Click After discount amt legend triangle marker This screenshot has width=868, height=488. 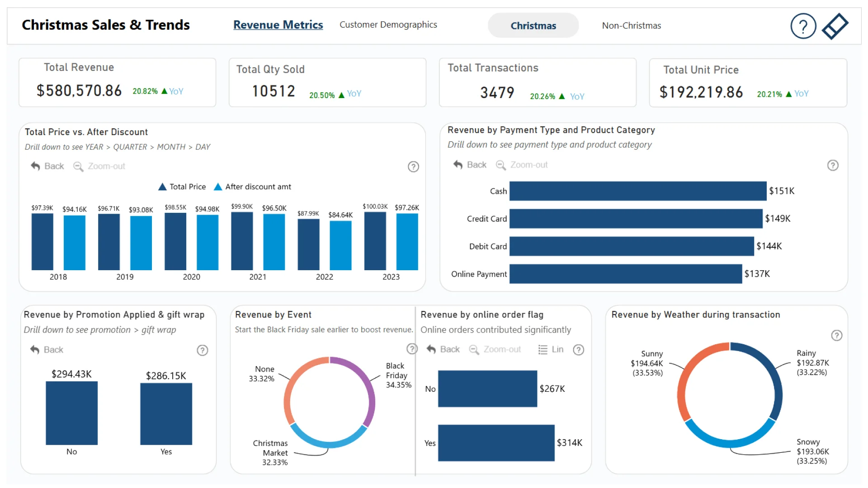pyautogui.click(x=218, y=187)
